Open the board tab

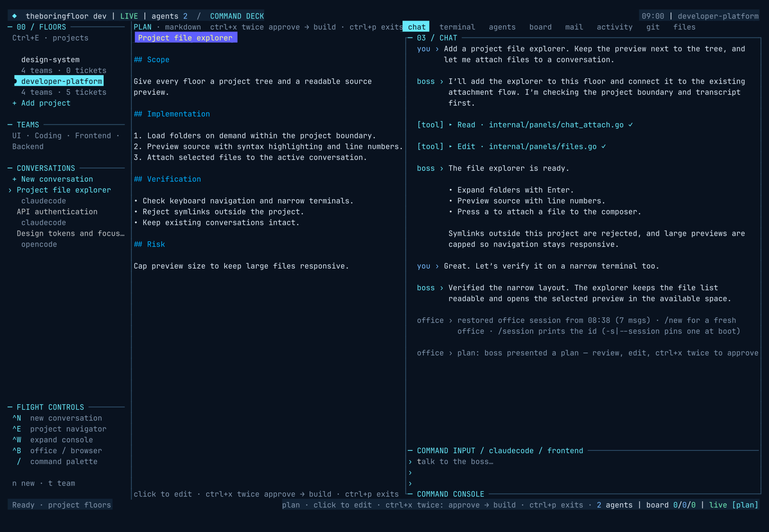pos(540,27)
